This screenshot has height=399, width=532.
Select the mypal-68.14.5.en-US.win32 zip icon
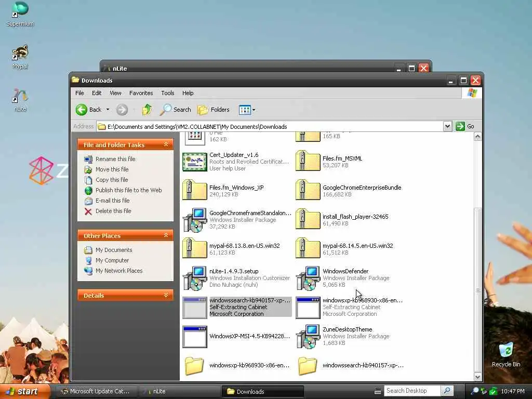coord(308,248)
